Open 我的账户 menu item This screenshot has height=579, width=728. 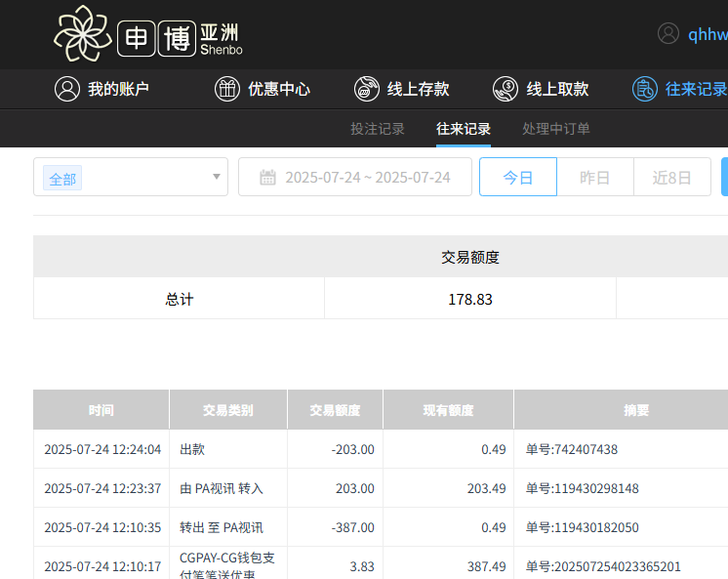[x=118, y=89]
